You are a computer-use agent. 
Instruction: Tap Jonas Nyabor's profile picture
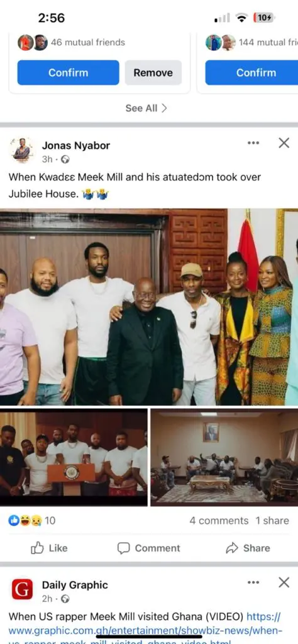click(22, 150)
